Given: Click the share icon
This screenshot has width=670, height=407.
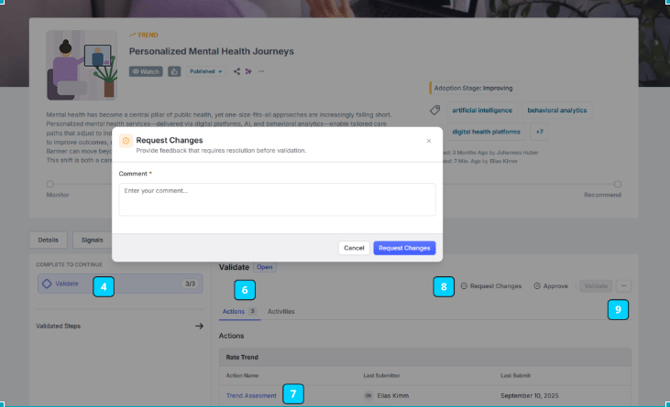Looking at the screenshot, I should click(237, 71).
